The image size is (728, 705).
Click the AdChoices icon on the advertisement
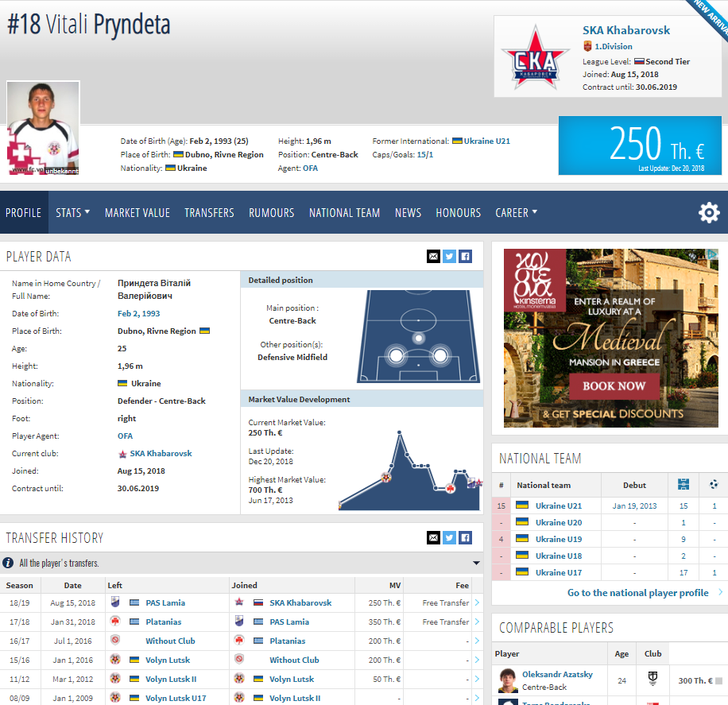[x=712, y=254]
